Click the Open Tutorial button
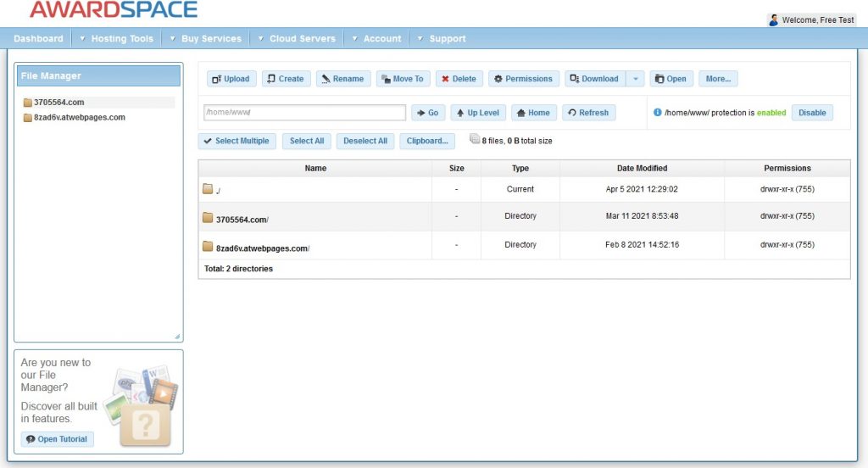Screen dimensions: 868x468 (57, 439)
